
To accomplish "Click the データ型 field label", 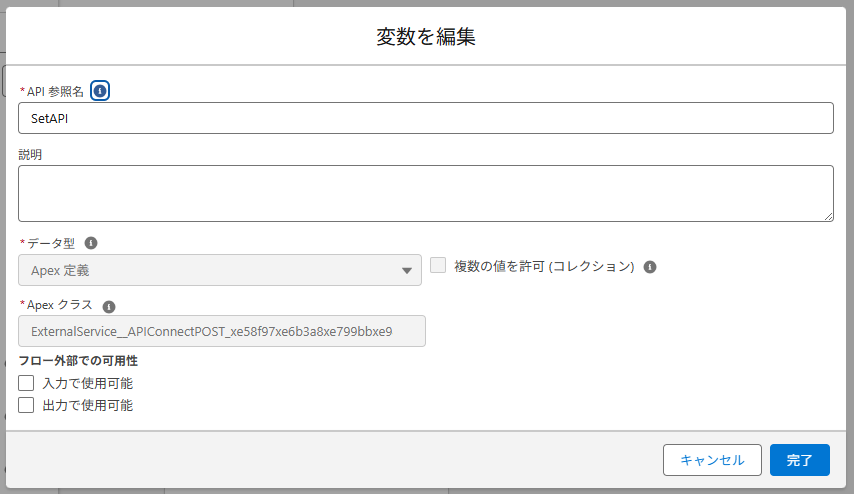I will pyautogui.click(x=51, y=243).
